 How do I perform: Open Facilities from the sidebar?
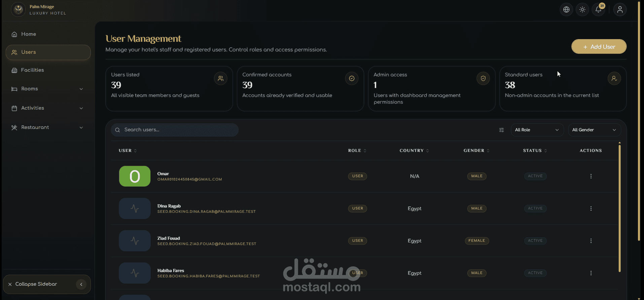click(x=32, y=70)
